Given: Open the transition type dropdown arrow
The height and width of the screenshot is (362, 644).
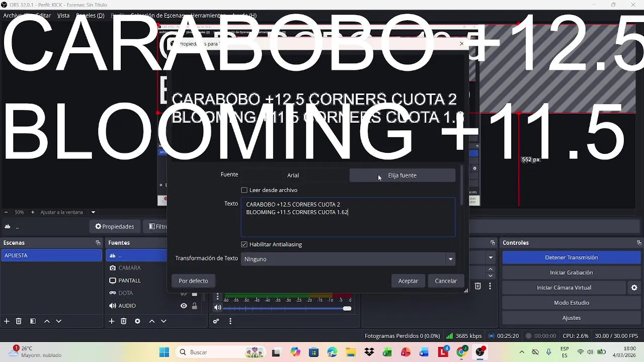Looking at the screenshot, I should pyautogui.click(x=491, y=257).
